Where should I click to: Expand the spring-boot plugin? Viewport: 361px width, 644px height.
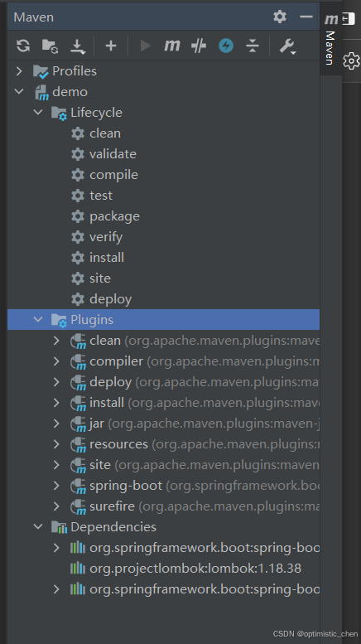pos(56,486)
